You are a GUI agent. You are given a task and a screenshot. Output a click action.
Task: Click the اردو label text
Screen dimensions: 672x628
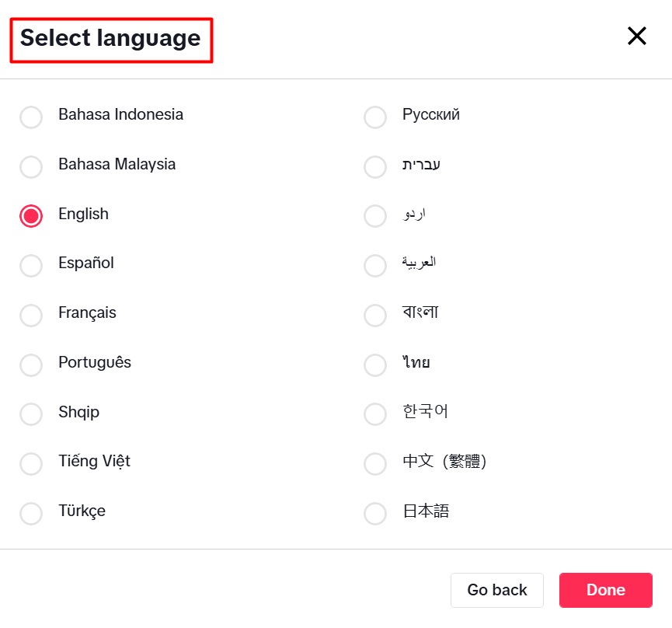tap(414, 214)
